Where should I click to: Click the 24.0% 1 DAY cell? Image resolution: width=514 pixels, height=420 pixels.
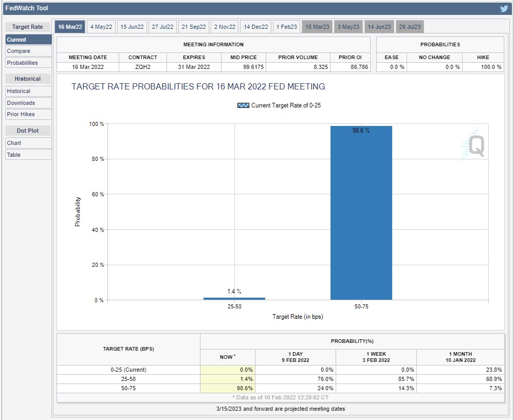(x=296, y=388)
